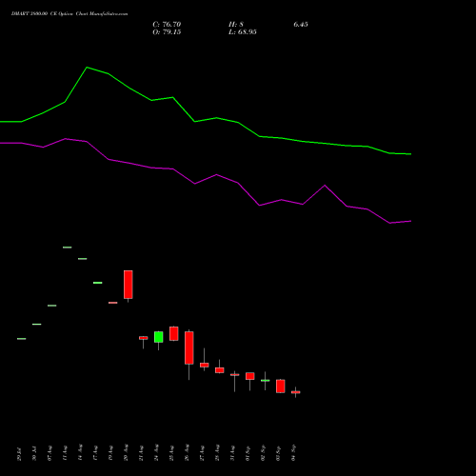The height and width of the screenshot is (476, 476).
Task: Select the 24 Aug date label
Action: pos(156,452)
